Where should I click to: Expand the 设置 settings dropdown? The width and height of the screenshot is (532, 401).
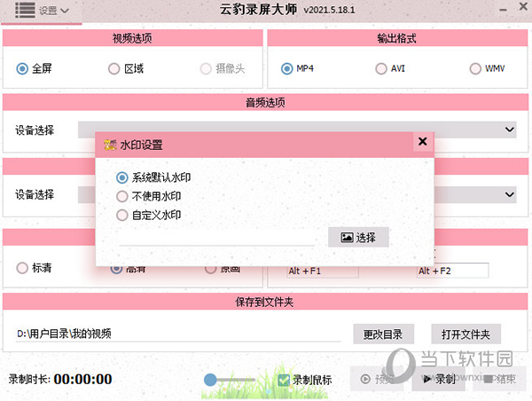pos(53,11)
